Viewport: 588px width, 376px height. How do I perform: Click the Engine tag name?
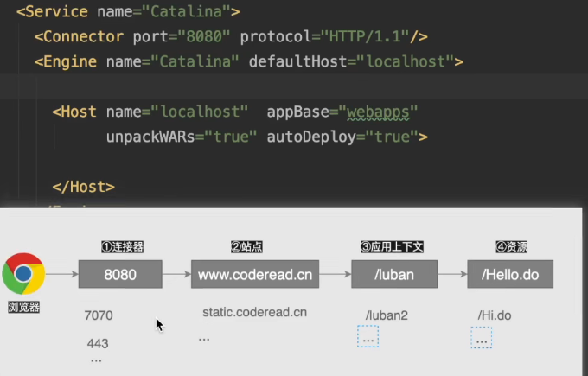coord(70,62)
